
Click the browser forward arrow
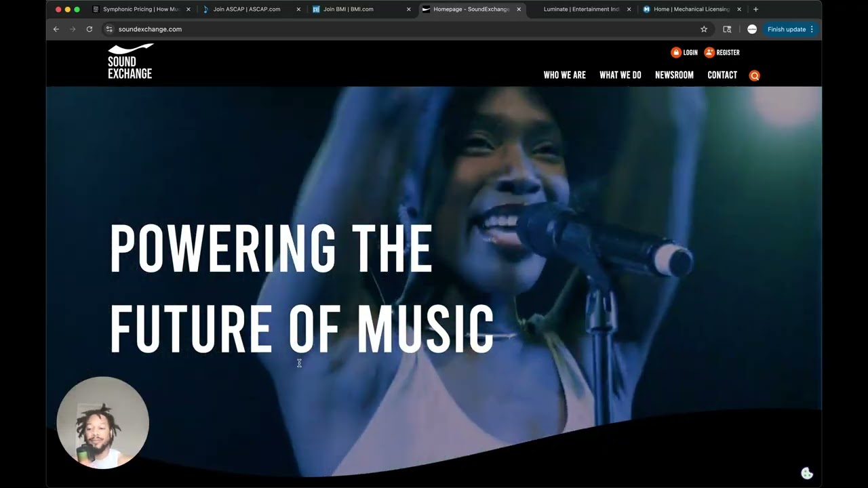[73, 29]
